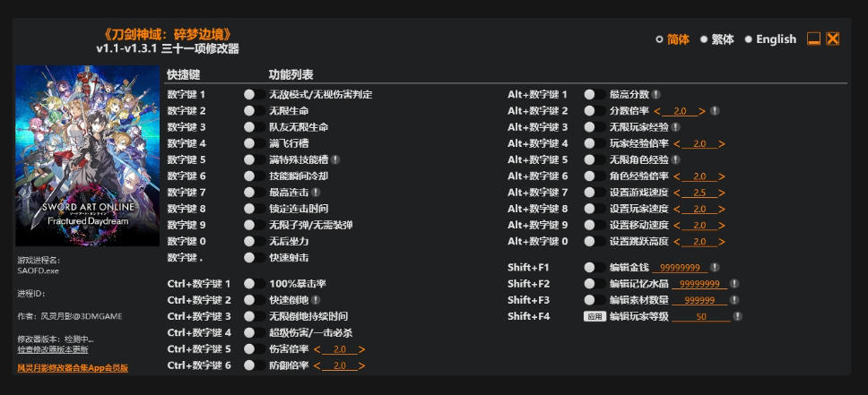This screenshot has width=868, height=395.
Task: Increase 设置游戏速度 with right arrow
Action: 721,193
